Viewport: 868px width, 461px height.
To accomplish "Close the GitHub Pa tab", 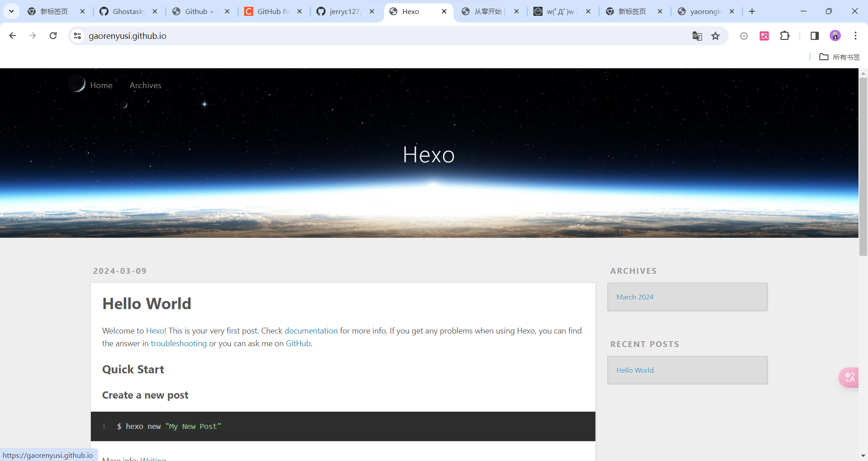I will 299,11.
